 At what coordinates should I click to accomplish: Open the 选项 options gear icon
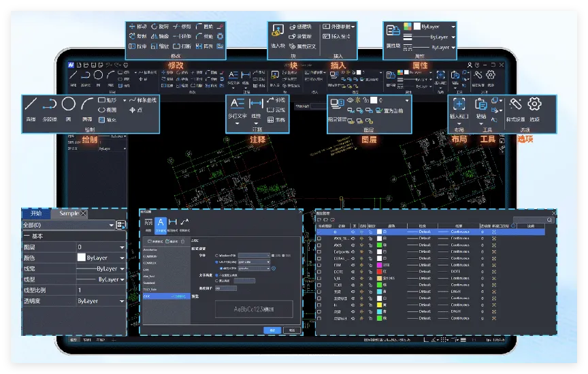[x=535, y=104]
